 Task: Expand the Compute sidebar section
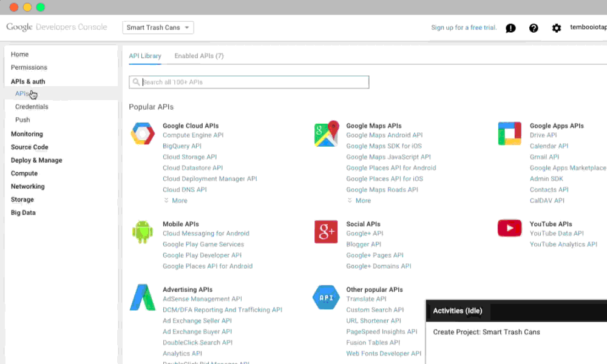(x=24, y=174)
